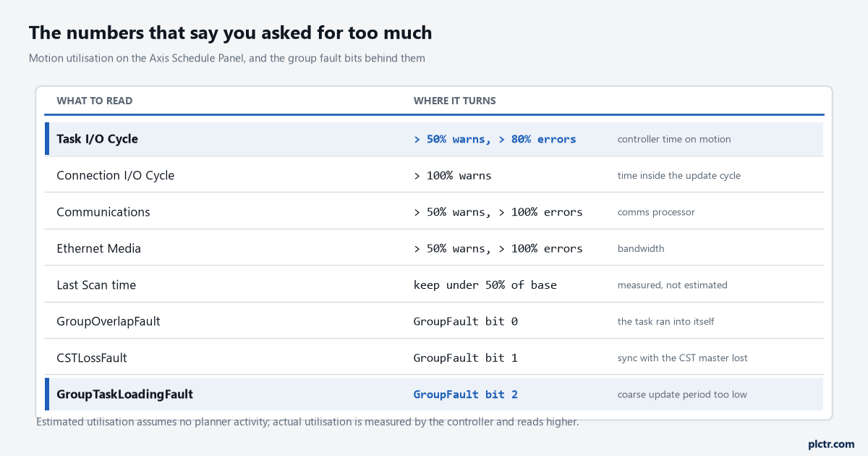Select the "Last Scan time" row label
868x456 pixels.
coord(96,285)
